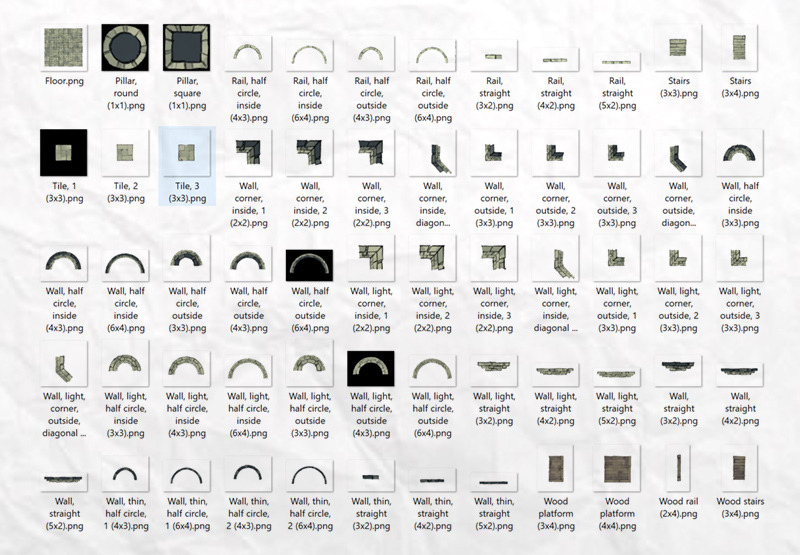Viewport: 800px width, 555px height.
Task: Open the round Pillar (1x1) image
Action: pyautogui.click(x=125, y=47)
